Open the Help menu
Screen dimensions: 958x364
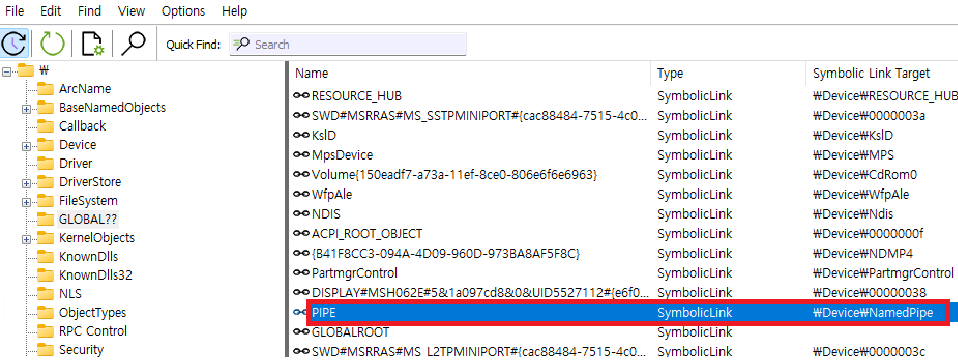[235, 11]
